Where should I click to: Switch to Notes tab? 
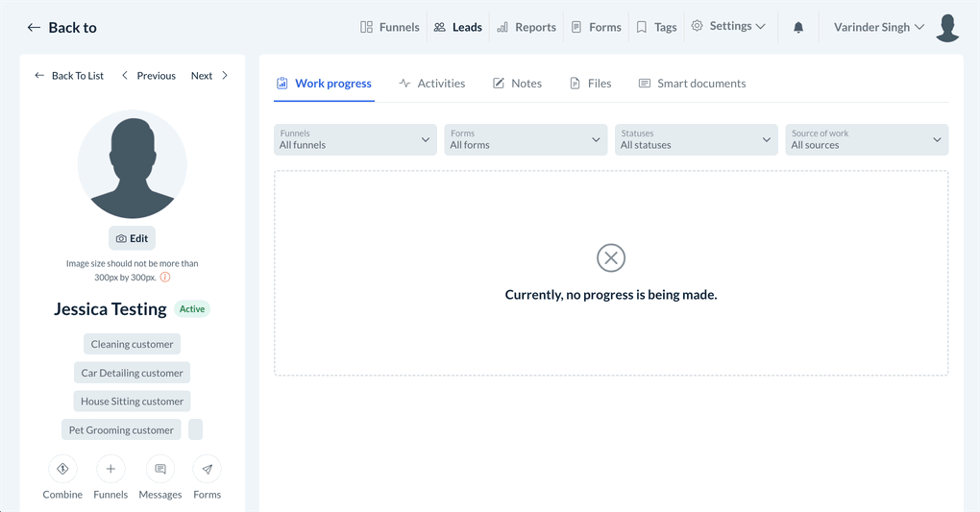[x=518, y=84]
